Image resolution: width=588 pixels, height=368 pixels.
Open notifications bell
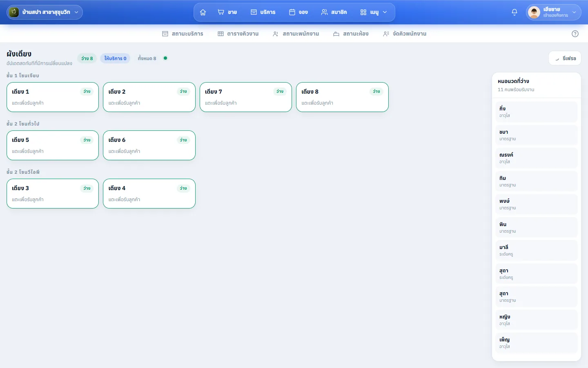click(514, 12)
